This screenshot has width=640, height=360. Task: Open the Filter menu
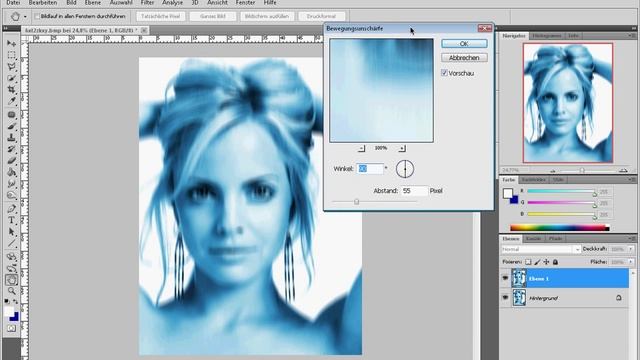coord(147,3)
